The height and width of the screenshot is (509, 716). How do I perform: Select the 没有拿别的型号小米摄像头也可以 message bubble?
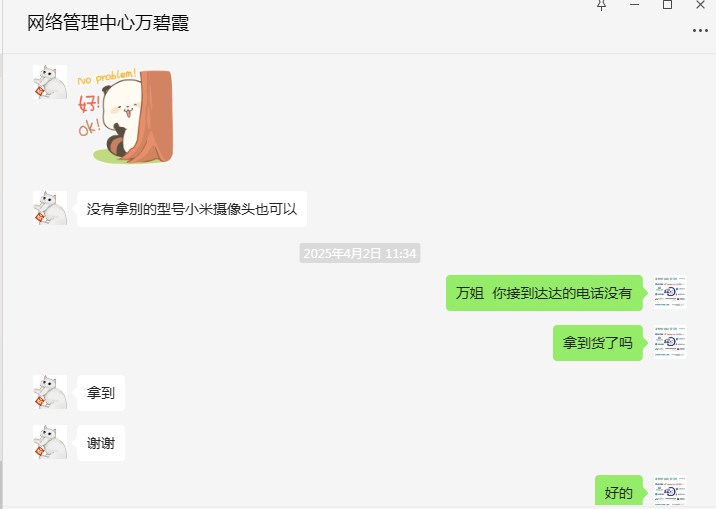192,209
